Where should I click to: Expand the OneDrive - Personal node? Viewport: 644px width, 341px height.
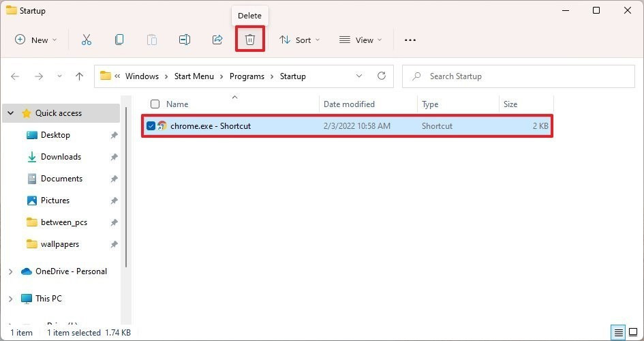pos(11,271)
